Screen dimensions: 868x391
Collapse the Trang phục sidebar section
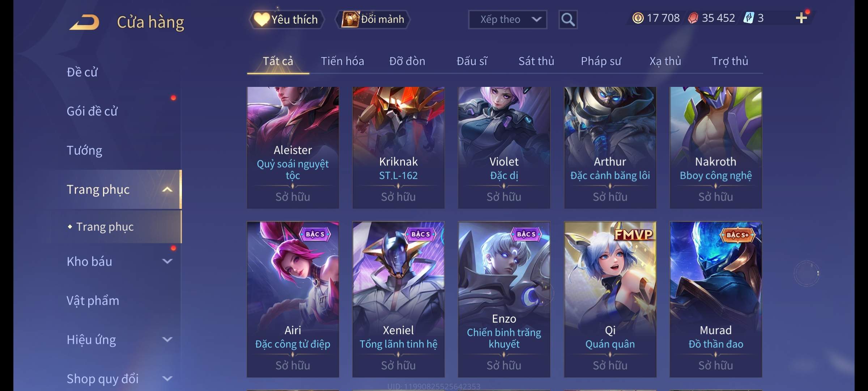tap(167, 189)
